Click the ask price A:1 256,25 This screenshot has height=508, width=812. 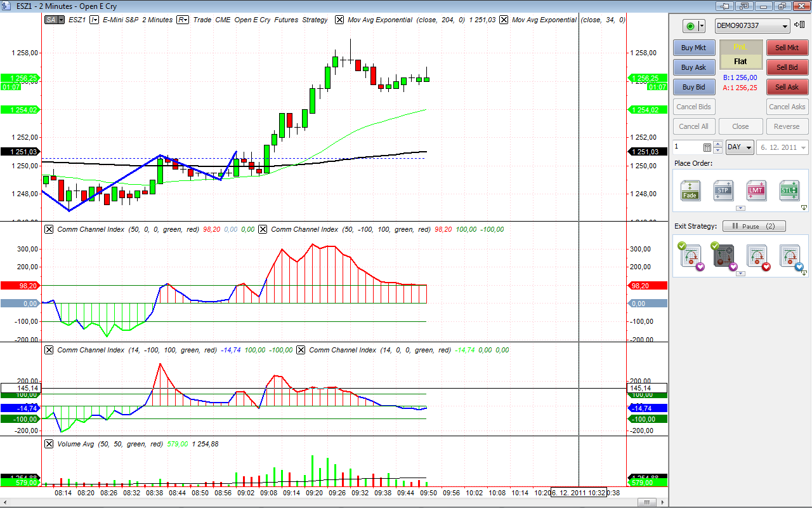tap(740, 88)
